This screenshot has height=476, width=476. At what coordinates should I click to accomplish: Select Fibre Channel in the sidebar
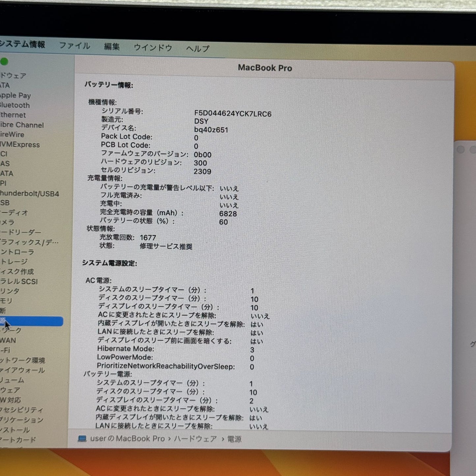tap(22, 125)
